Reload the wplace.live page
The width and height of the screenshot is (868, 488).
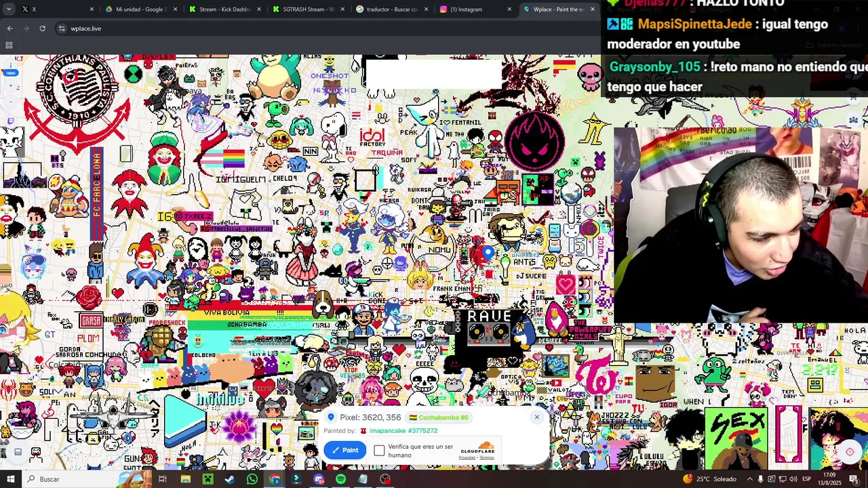[x=42, y=28]
